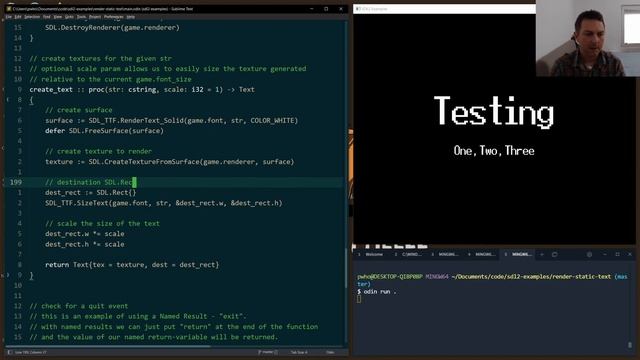This screenshot has height=360, width=640.
Task: Click the SDL.DestroyRenderer line
Action: [112, 27]
